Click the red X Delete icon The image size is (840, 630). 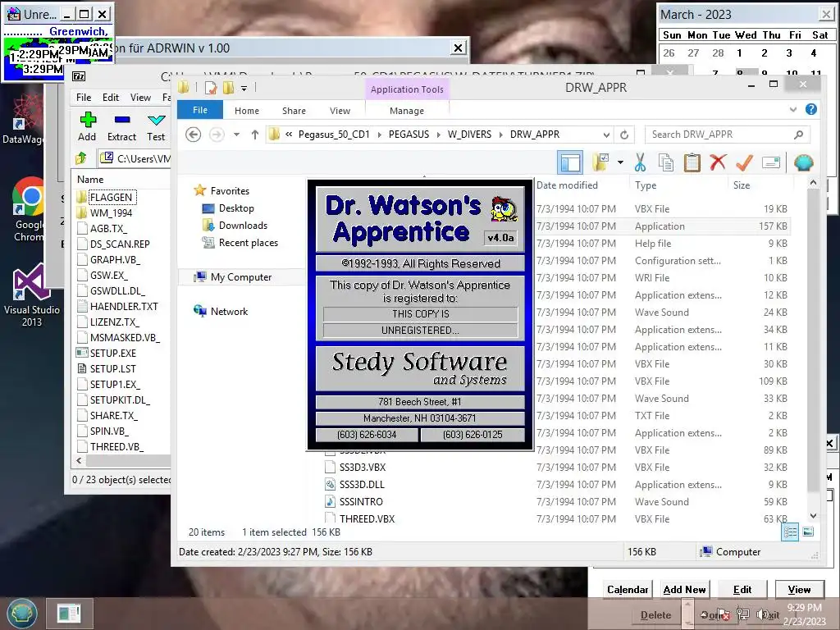point(718,162)
